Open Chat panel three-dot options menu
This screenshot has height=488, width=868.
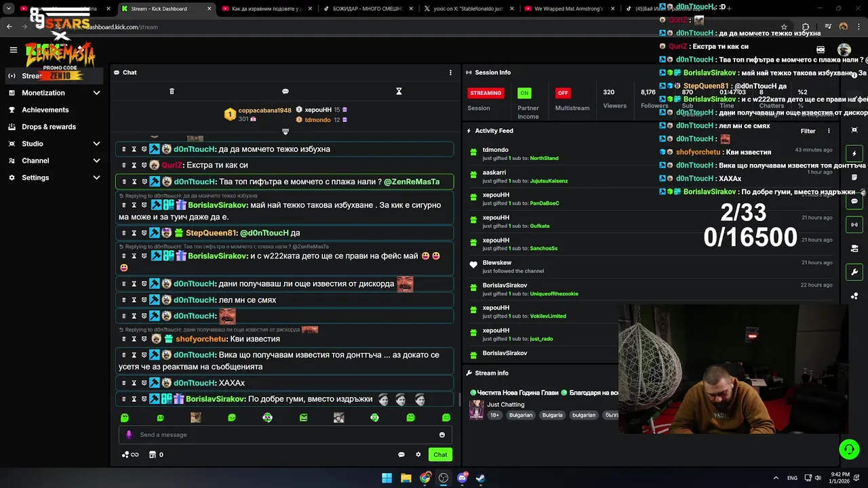450,73
